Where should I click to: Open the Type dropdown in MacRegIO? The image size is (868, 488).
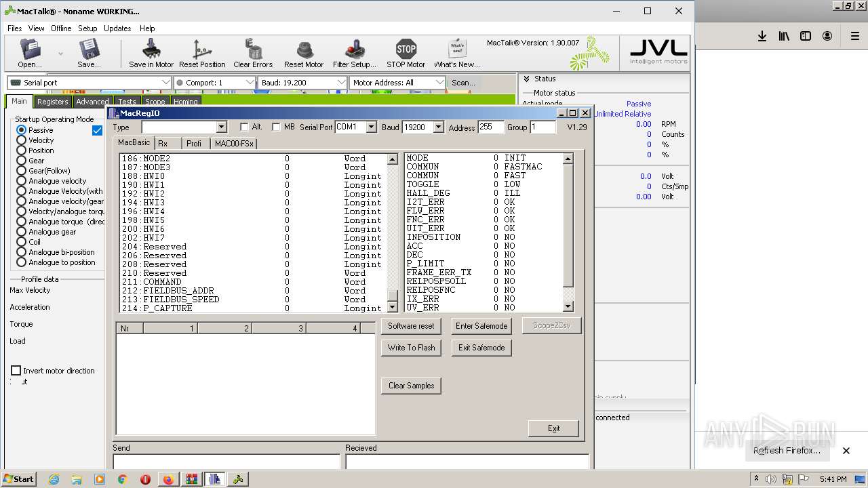tap(221, 127)
